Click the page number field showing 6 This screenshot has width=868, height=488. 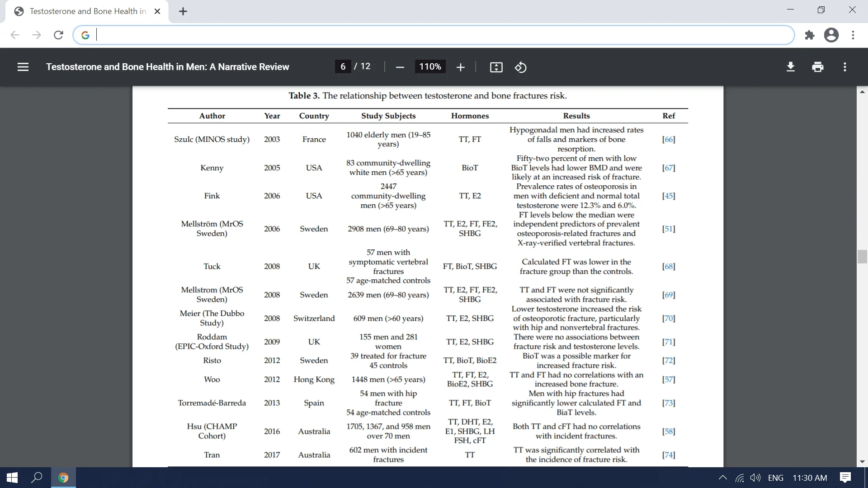coord(343,66)
